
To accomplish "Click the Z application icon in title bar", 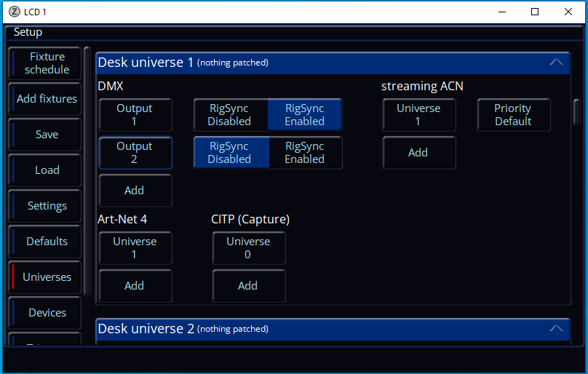I will [14, 12].
